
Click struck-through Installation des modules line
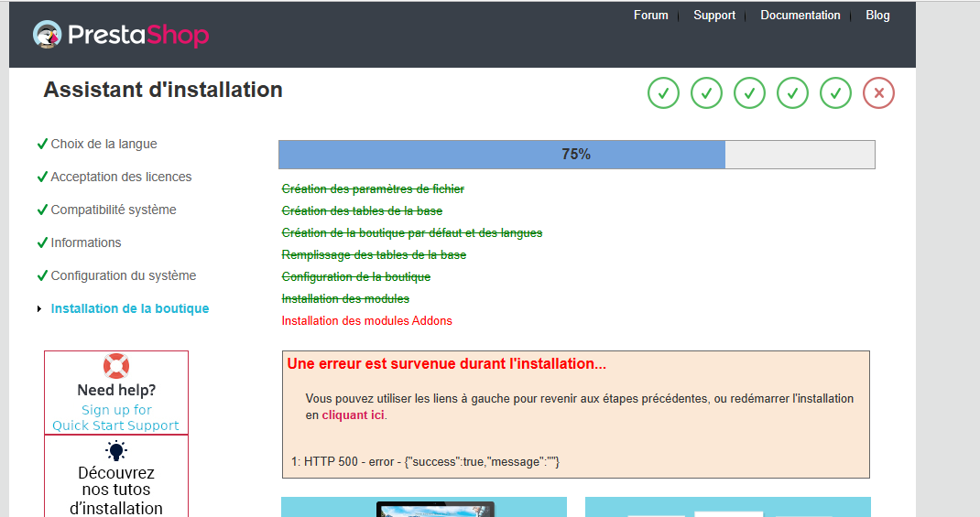(345, 298)
